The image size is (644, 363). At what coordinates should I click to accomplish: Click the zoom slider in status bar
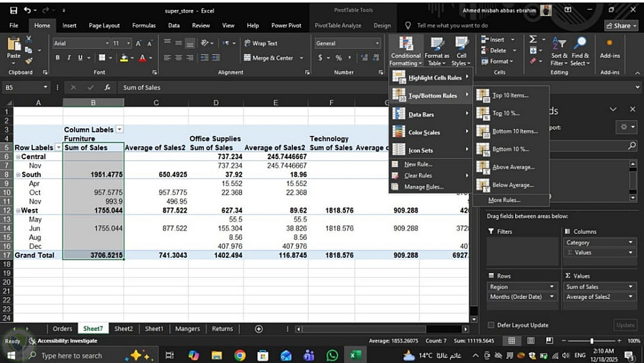pyautogui.click(x=592, y=340)
